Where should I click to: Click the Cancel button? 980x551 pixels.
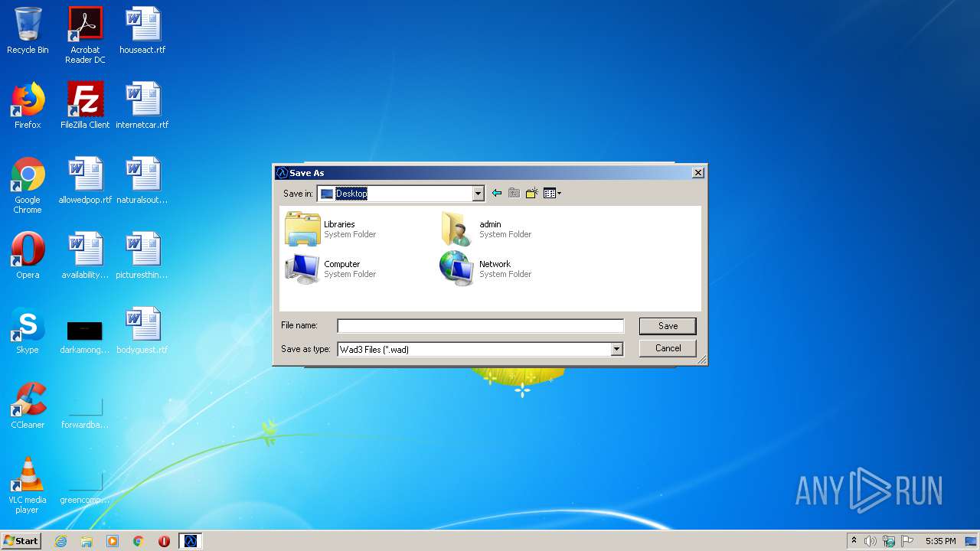(x=668, y=348)
